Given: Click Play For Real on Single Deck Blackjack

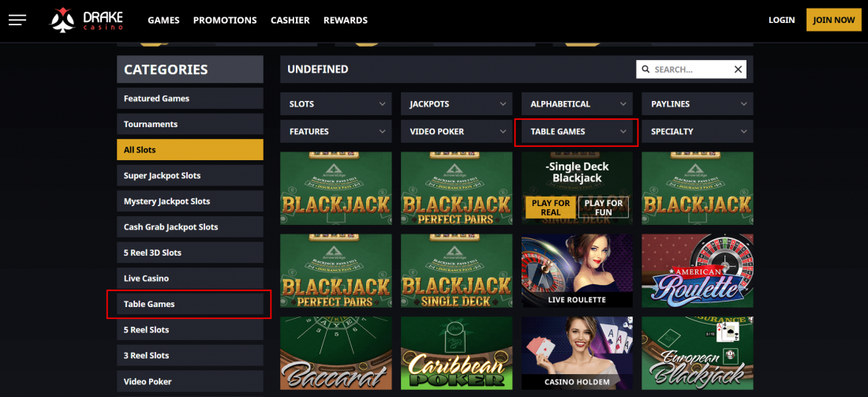Looking at the screenshot, I should pos(550,207).
